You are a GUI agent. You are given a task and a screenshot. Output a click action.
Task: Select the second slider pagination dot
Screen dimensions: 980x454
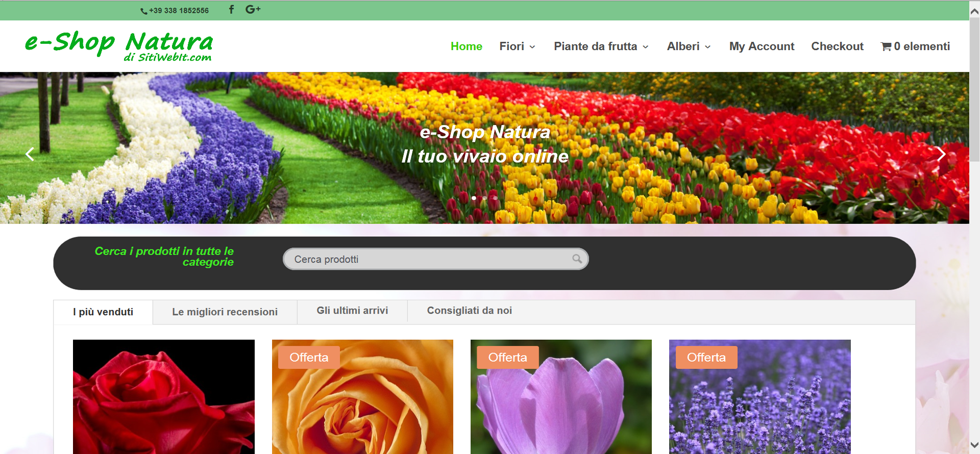click(484, 198)
